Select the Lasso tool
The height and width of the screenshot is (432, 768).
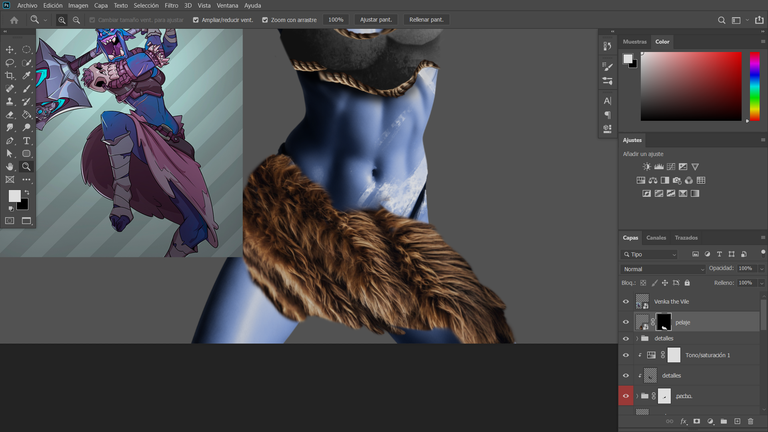10,63
